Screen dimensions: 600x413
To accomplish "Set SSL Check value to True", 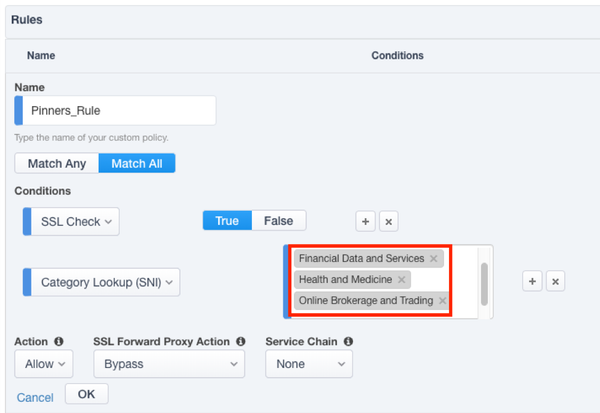I will point(227,220).
